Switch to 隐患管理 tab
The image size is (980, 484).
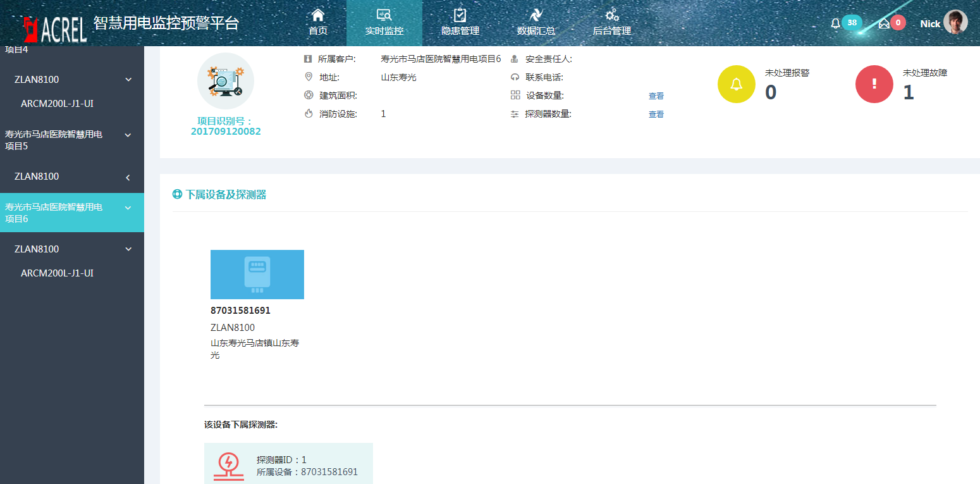(460, 23)
